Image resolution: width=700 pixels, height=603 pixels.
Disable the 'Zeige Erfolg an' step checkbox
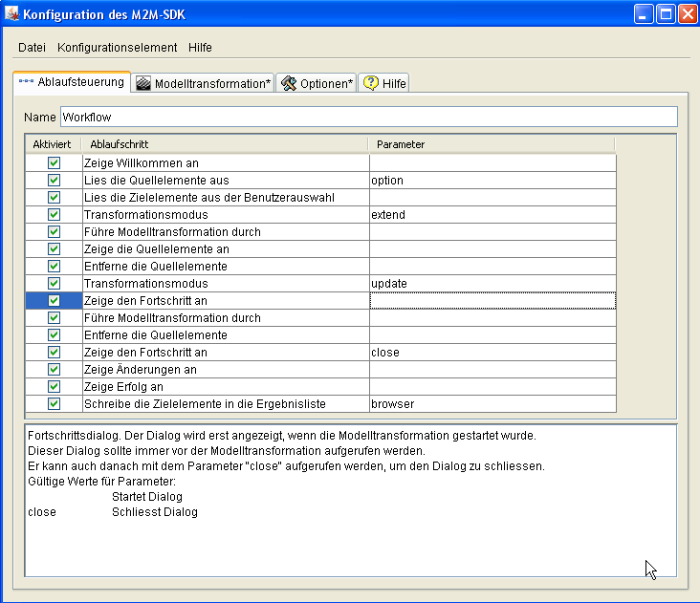click(x=54, y=387)
